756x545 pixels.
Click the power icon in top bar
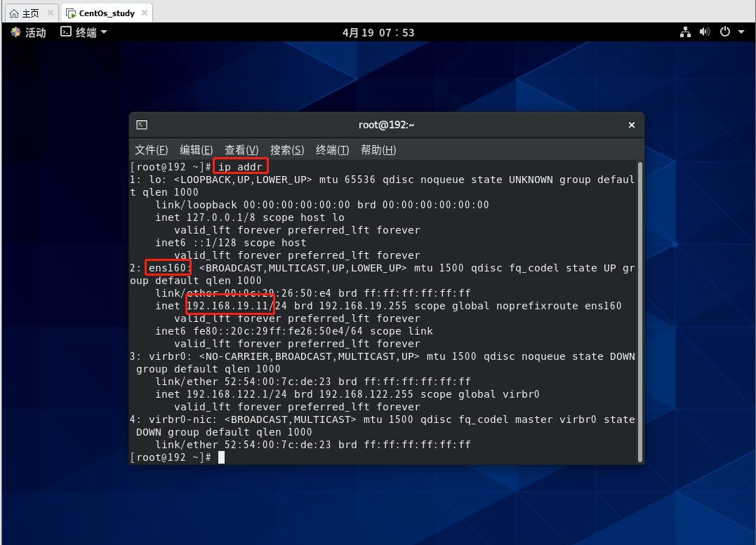(x=724, y=32)
